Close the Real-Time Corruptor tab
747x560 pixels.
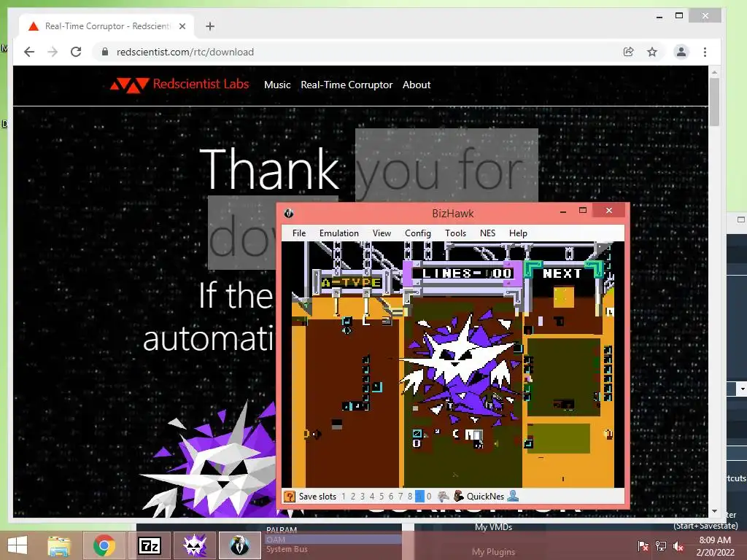(182, 26)
